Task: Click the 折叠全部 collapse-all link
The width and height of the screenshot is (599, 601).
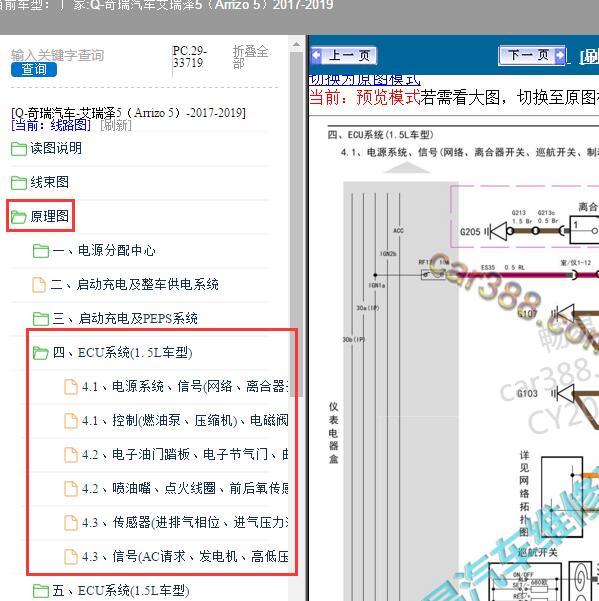Action: click(x=250, y=57)
